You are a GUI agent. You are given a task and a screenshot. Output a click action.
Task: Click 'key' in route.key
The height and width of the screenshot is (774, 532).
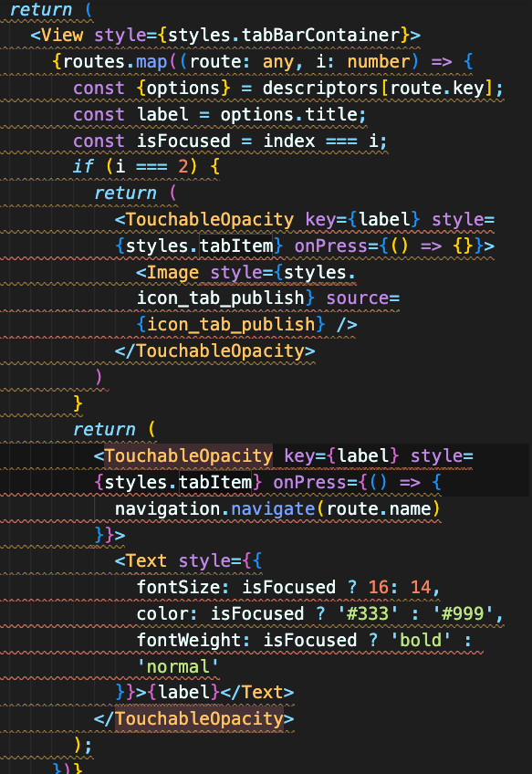[469, 89]
